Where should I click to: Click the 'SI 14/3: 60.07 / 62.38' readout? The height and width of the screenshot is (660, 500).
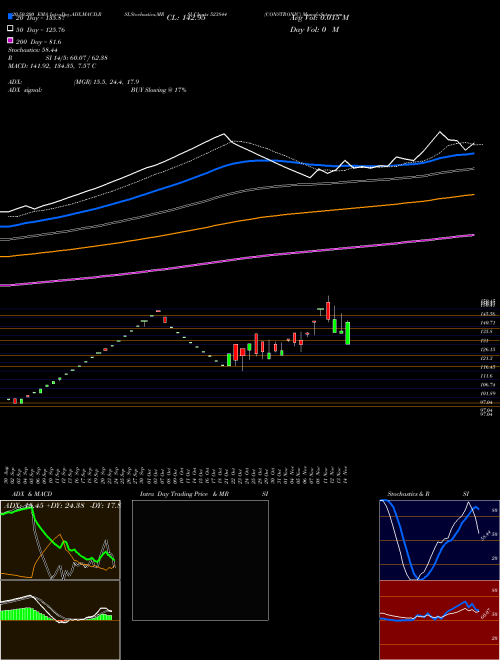point(76,58)
